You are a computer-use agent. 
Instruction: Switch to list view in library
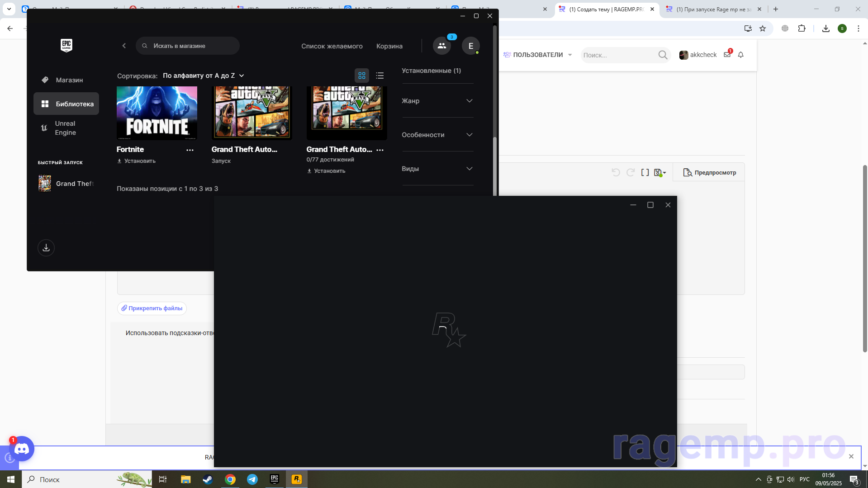380,76
